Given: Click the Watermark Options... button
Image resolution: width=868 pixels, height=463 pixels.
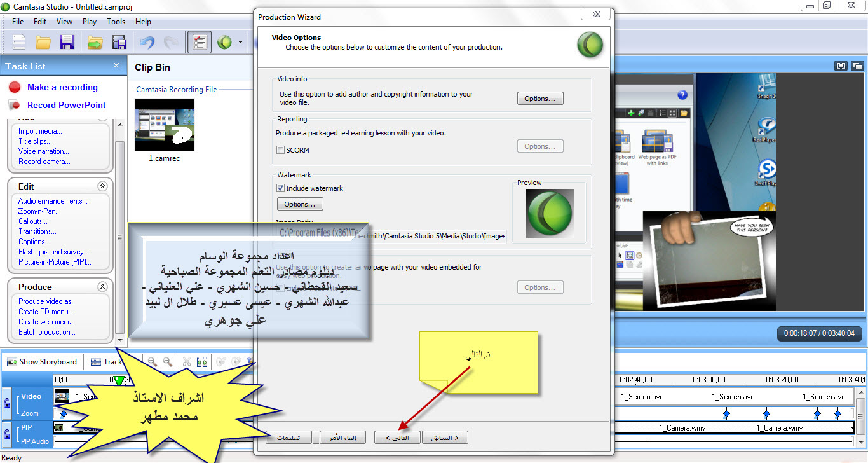Looking at the screenshot, I should (300, 204).
